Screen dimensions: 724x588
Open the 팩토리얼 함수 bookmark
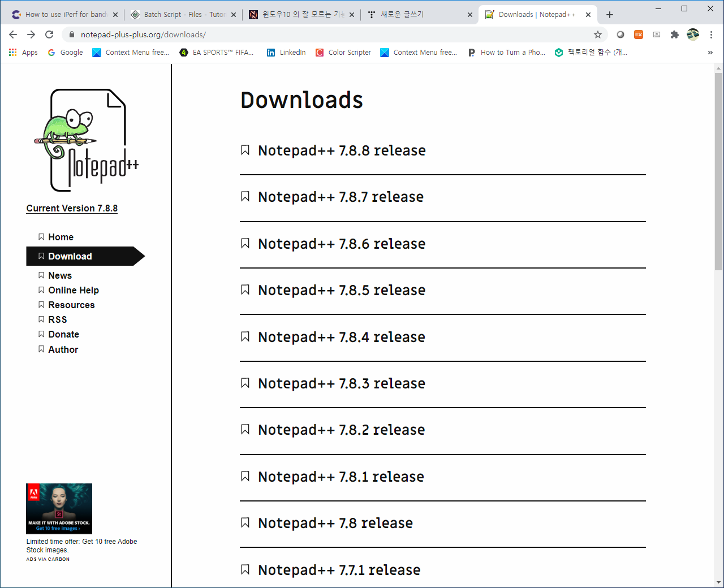(591, 53)
